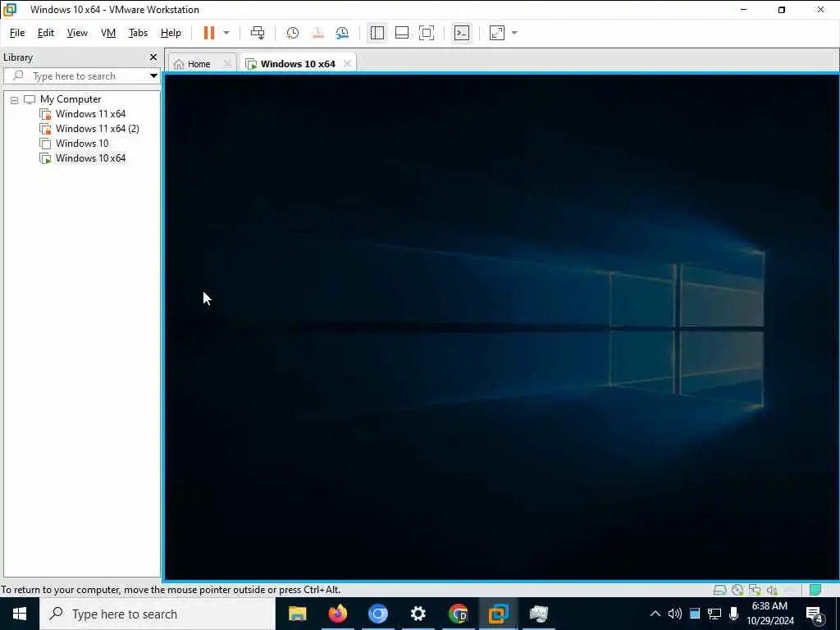Select Windows 10 in library tree
Viewport: 840px width, 630px height.
pyautogui.click(x=81, y=143)
